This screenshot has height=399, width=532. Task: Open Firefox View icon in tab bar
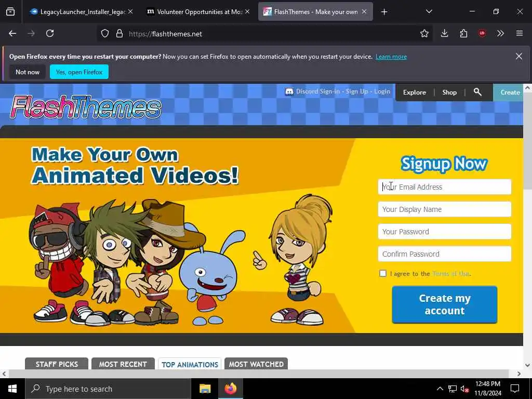[10, 12]
